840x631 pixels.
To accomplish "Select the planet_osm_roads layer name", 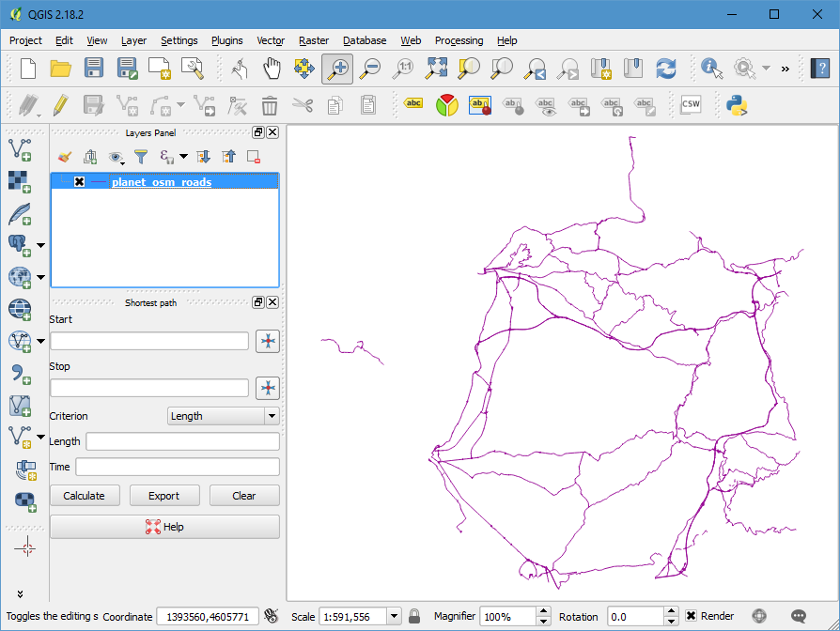I will tap(162, 182).
